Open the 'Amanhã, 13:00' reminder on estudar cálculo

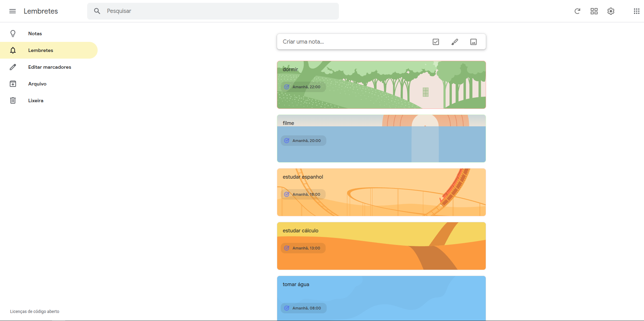point(303,248)
